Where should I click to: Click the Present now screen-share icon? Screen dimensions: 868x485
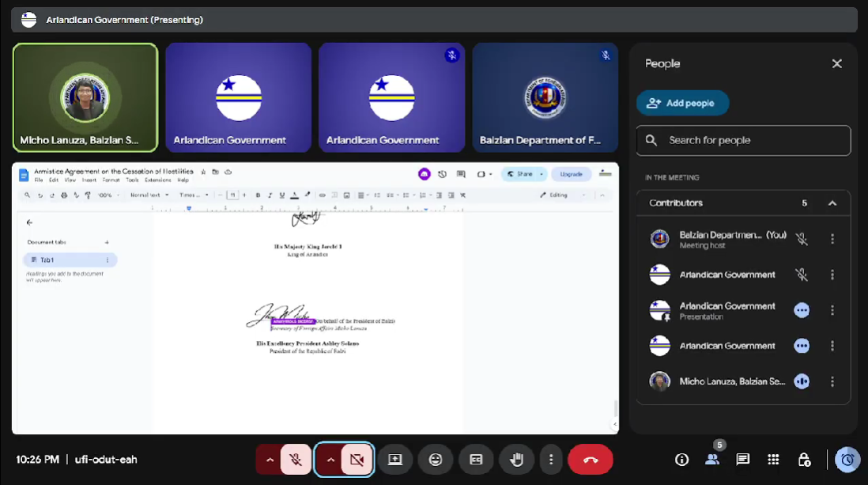pos(394,460)
